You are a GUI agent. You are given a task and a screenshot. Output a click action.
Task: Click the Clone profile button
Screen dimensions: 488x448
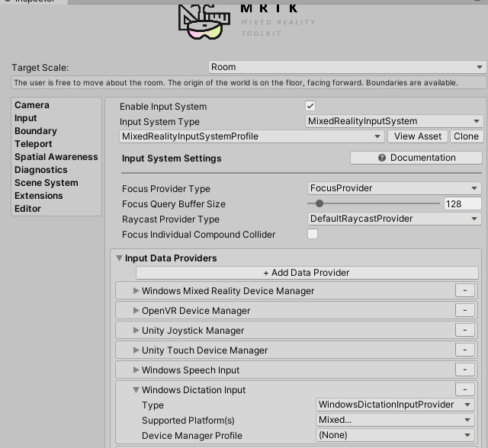(466, 136)
